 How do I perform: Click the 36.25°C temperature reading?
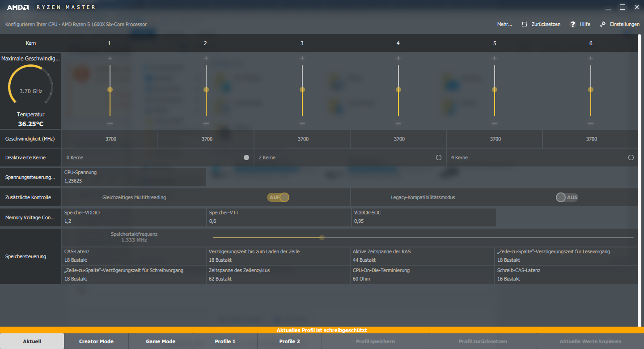[31, 124]
